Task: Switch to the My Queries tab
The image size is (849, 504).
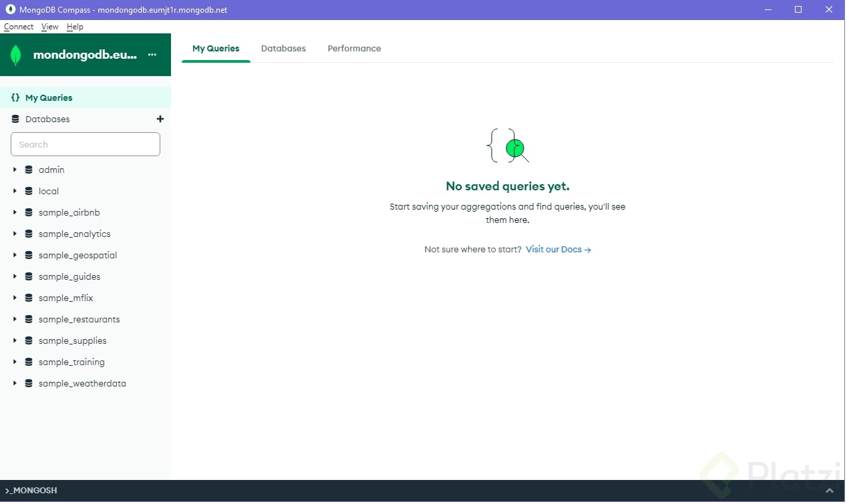Action: pos(216,48)
